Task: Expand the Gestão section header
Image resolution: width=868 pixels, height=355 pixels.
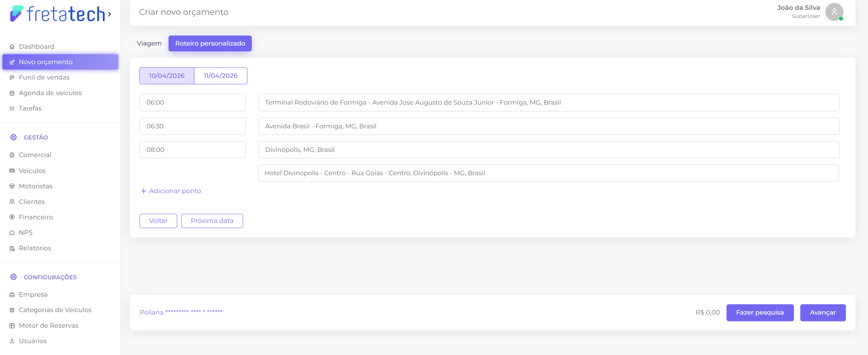Action: pos(36,137)
